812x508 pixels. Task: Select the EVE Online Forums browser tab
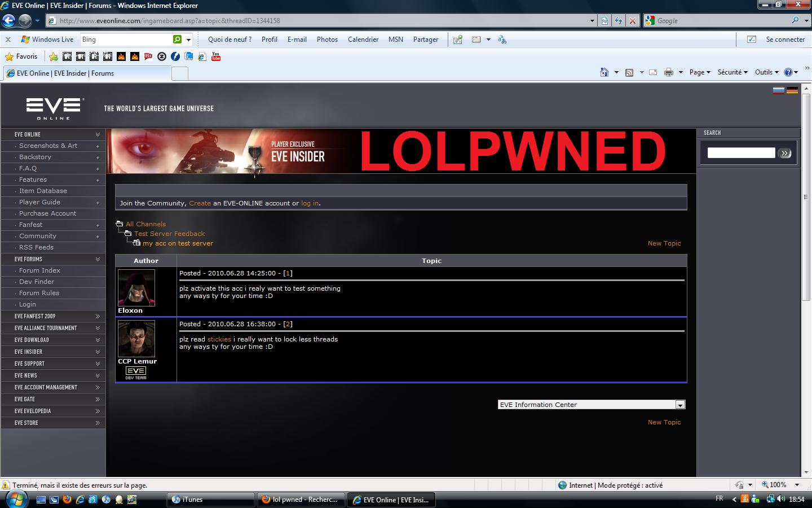point(87,73)
